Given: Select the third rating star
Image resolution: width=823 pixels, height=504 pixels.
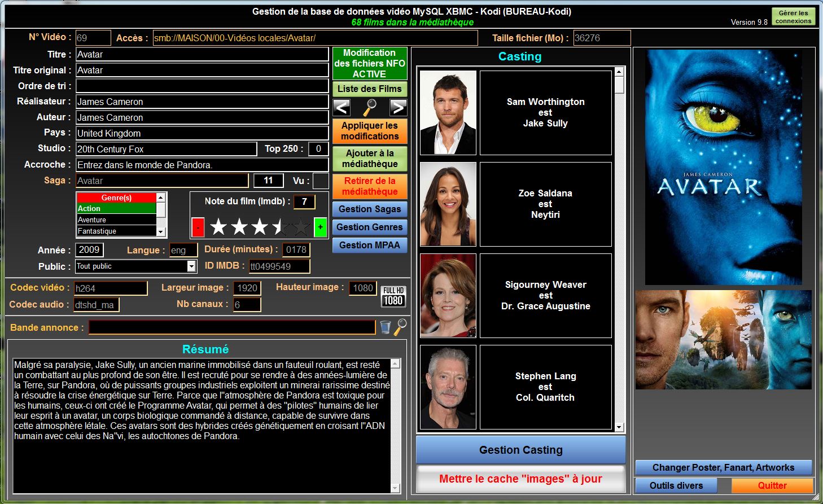Looking at the screenshot, I should 260,227.
